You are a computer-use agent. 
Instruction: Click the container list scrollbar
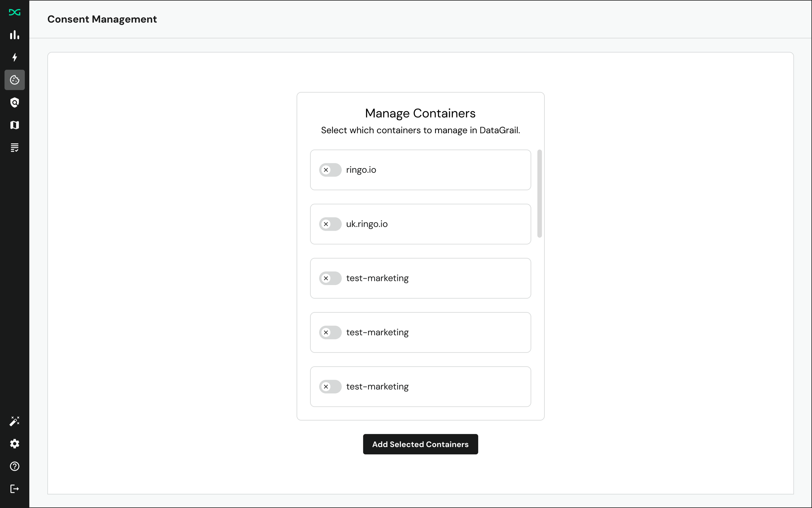[x=539, y=194]
